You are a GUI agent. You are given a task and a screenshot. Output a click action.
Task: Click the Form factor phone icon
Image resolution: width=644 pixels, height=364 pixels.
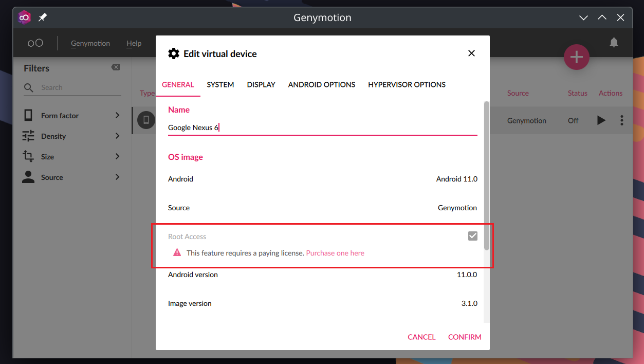point(28,115)
